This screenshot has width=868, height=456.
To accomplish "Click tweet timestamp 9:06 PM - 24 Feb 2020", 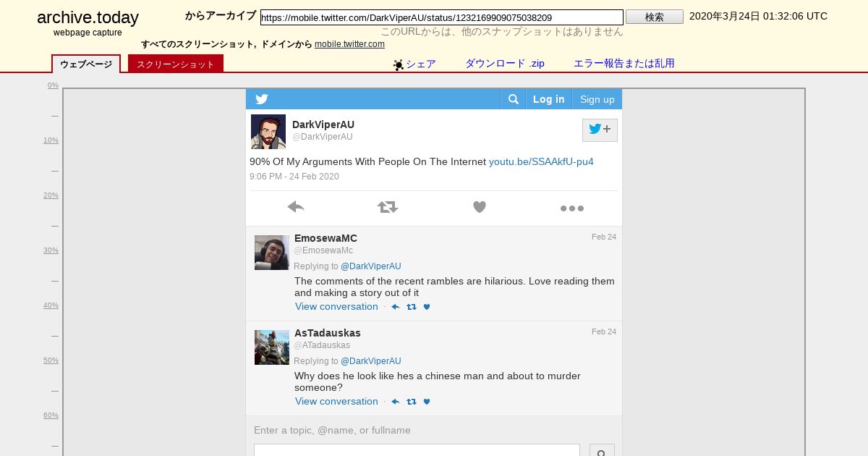I will (x=294, y=177).
